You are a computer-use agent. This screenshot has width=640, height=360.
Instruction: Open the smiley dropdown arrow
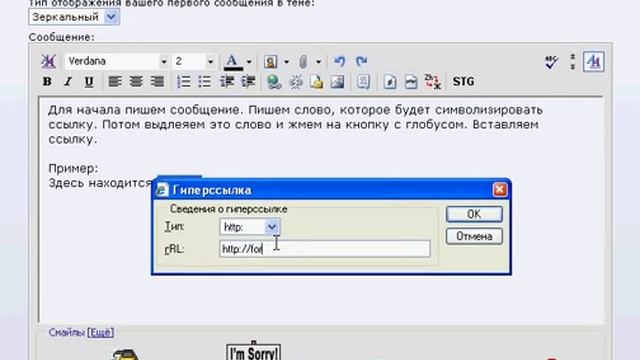pos(286,62)
